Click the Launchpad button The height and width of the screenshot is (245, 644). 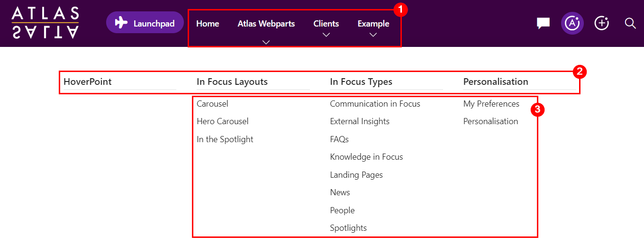point(145,22)
